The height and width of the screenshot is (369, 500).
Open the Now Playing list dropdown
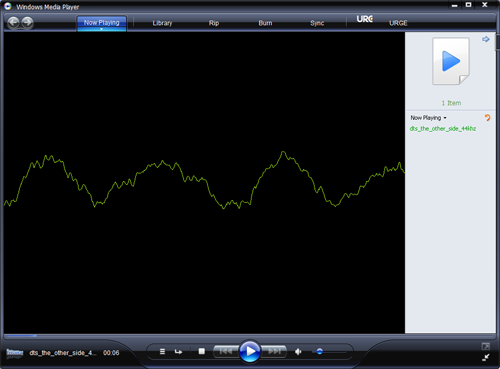(428, 118)
